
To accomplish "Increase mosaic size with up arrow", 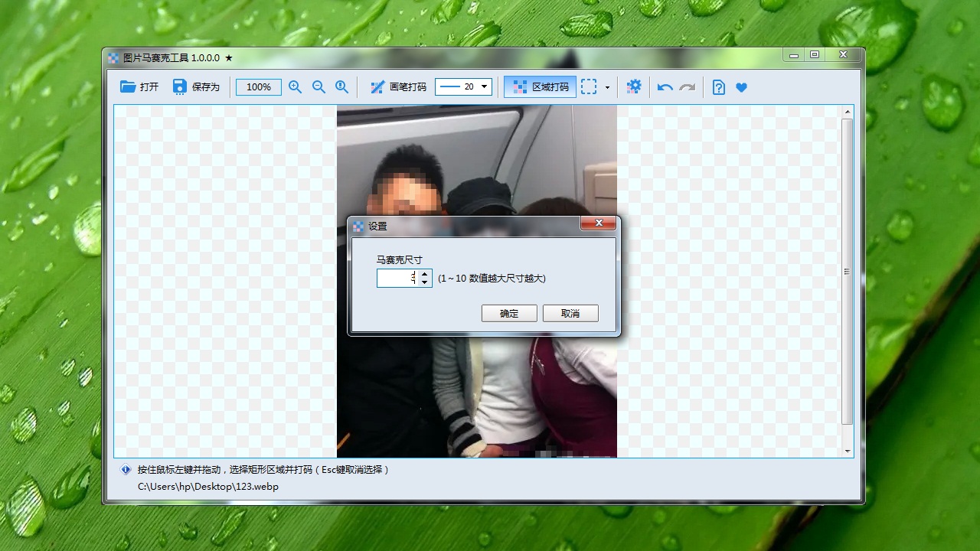I will [x=424, y=275].
